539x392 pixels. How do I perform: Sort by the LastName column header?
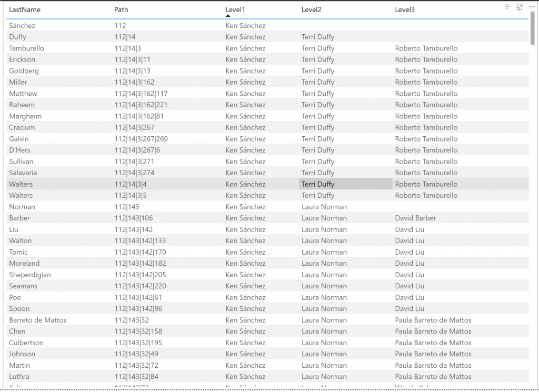(x=25, y=9)
